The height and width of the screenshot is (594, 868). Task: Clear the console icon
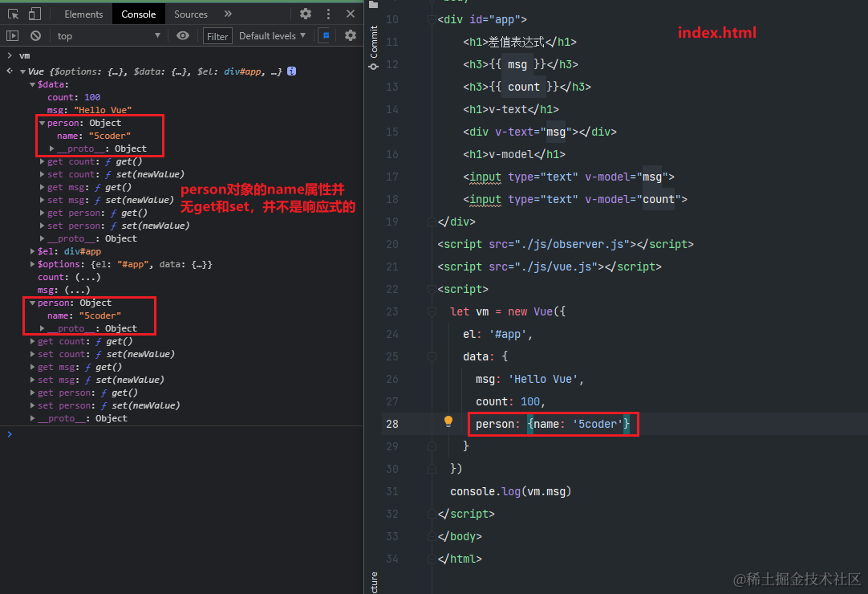(35, 36)
